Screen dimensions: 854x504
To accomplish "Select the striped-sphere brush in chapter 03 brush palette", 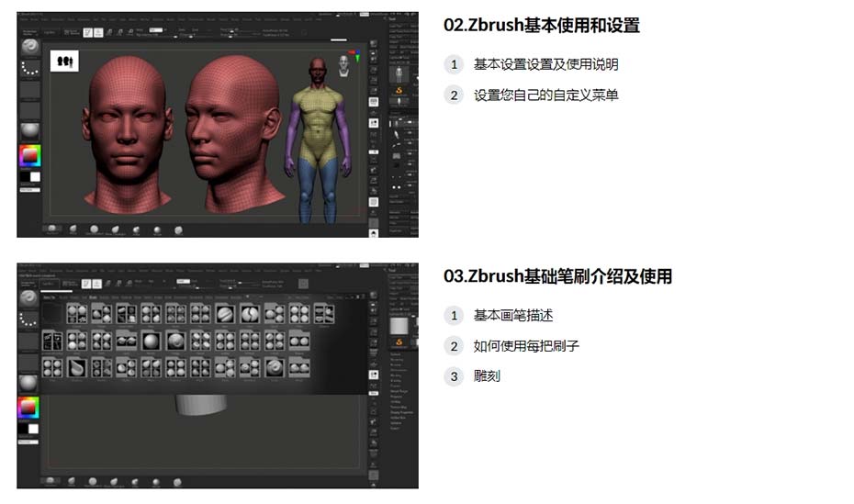I will click(225, 313).
